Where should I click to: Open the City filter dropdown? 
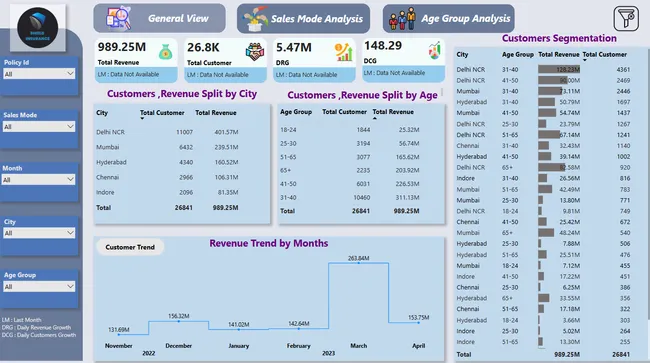39,233
